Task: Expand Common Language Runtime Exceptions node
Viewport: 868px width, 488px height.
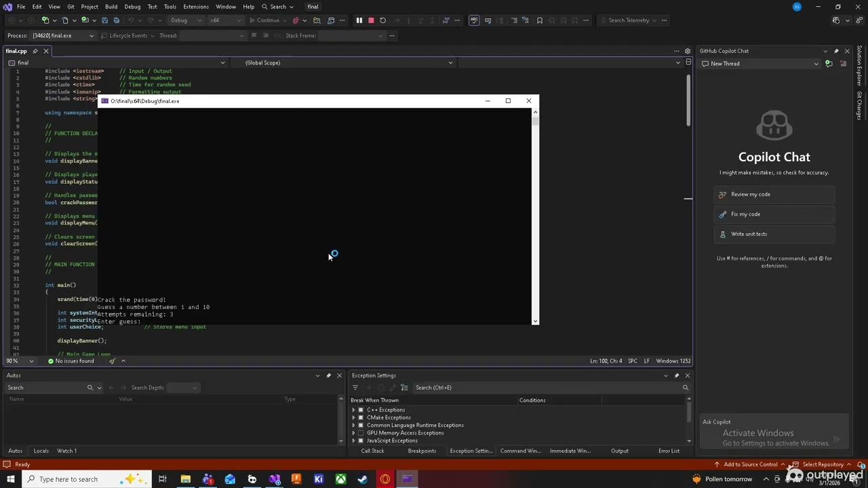Action: click(x=353, y=425)
